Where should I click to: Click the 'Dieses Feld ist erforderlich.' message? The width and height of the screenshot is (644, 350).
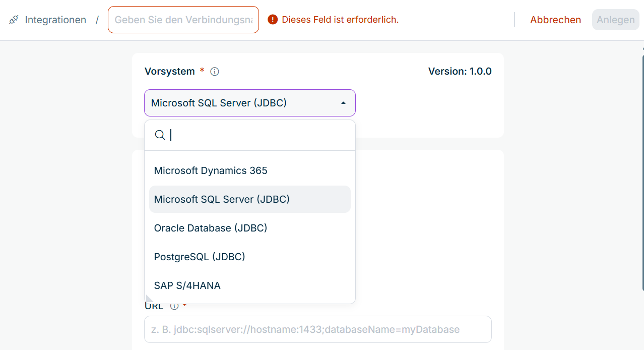pos(340,20)
